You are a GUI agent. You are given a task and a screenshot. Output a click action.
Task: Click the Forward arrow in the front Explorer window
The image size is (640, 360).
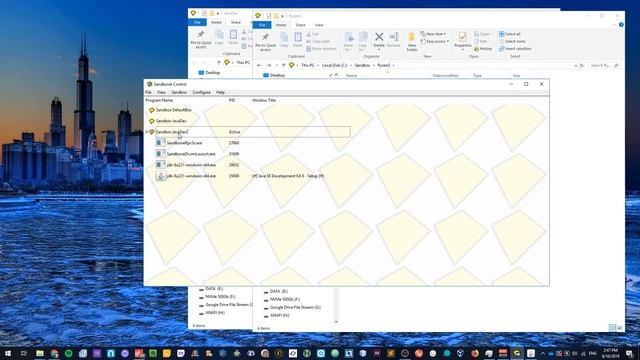coord(269,65)
